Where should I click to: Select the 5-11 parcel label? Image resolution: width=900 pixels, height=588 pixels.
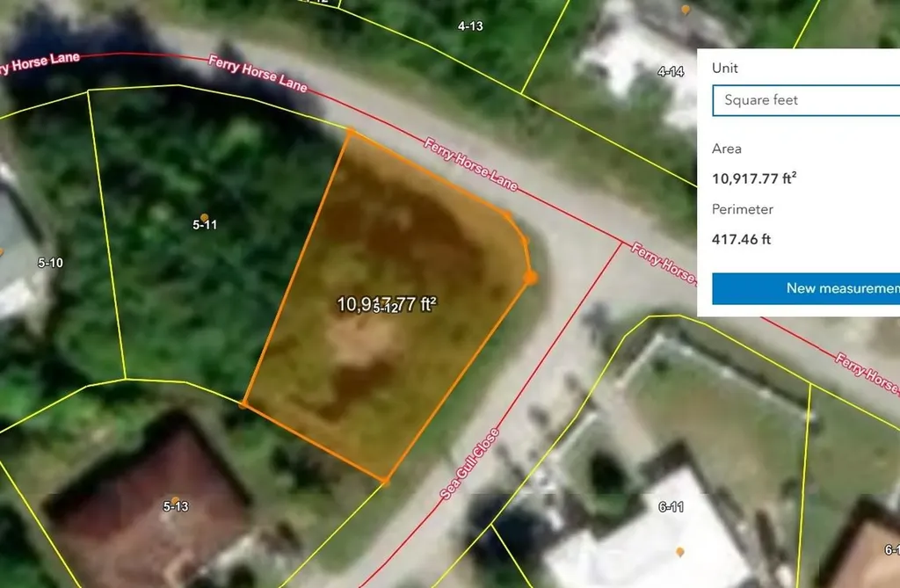pyautogui.click(x=205, y=225)
